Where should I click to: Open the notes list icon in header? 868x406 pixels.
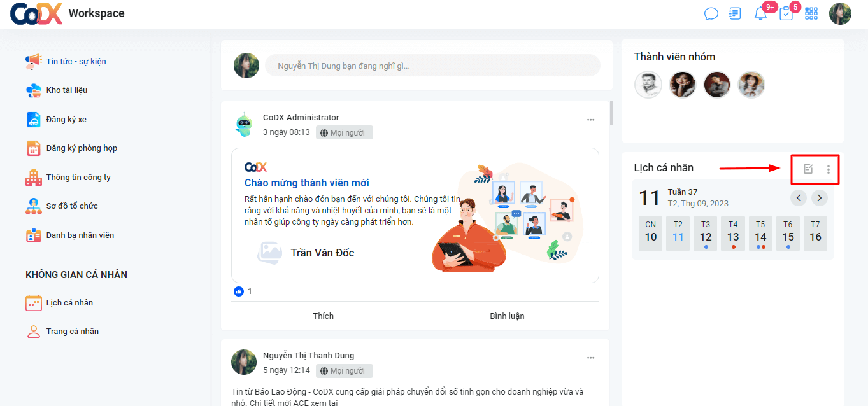pyautogui.click(x=735, y=13)
